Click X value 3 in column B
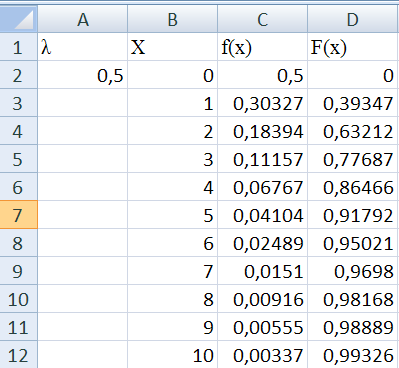Image resolution: width=399 pixels, height=368 pixels. 172,159
